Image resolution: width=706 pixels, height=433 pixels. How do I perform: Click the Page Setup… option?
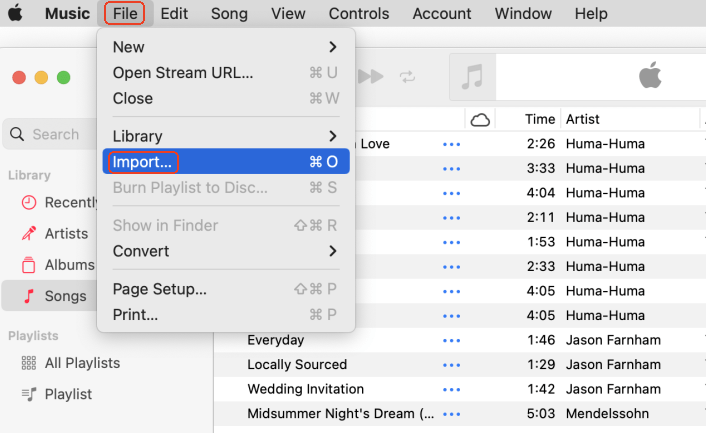click(x=159, y=289)
